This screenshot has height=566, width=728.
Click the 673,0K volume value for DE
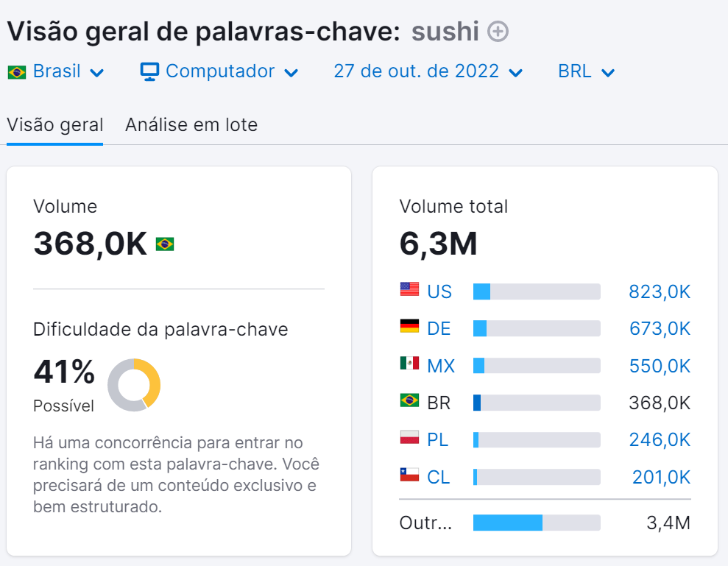(x=660, y=328)
